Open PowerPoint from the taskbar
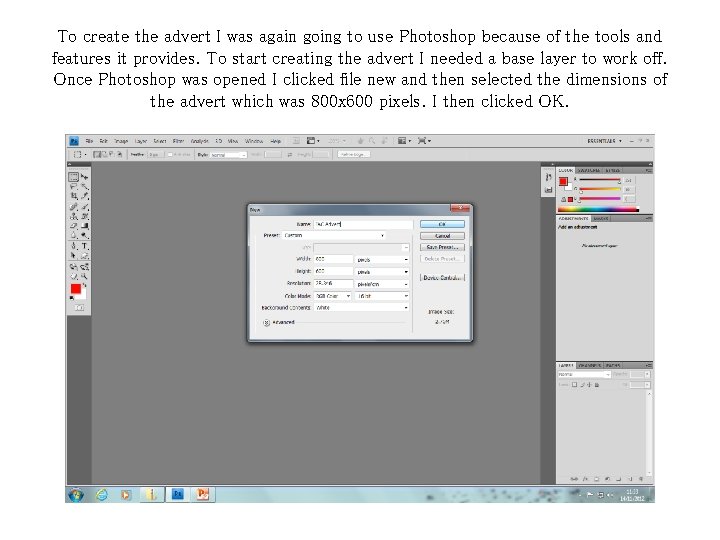The height and width of the screenshot is (540, 720). (x=202, y=495)
